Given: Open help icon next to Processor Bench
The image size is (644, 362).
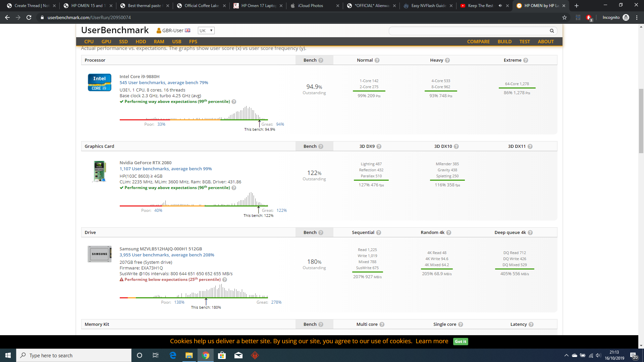Looking at the screenshot, I should pos(321,60).
